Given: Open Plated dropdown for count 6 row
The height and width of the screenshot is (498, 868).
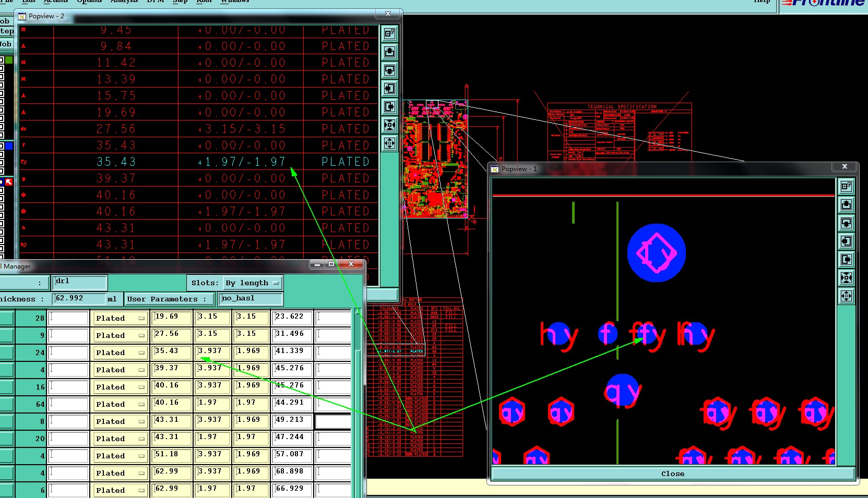Looking at the screenshot, I should pos(120,490).
